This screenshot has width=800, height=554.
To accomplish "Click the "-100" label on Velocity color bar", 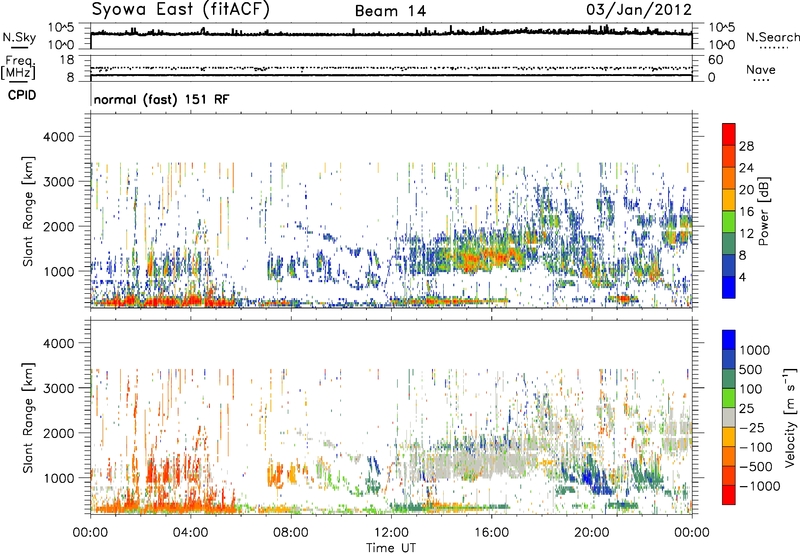I will tap(756, 447).
